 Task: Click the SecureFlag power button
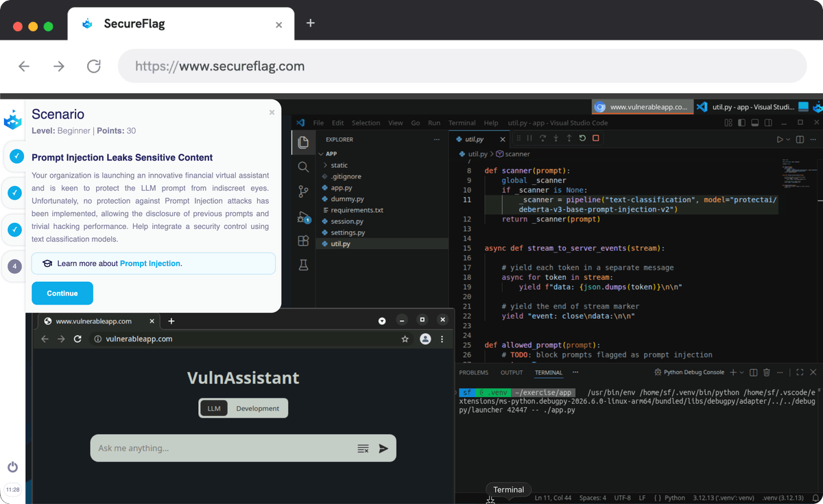(12, 467)
